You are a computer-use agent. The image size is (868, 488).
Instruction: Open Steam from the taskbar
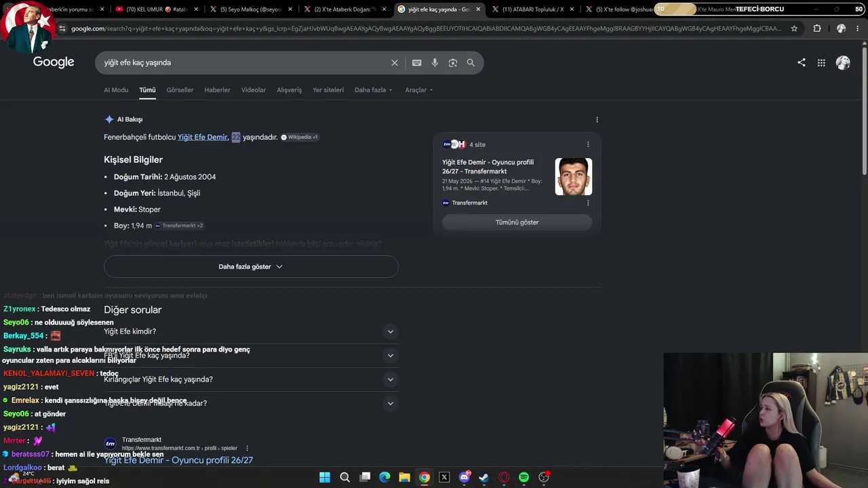(484, 477)
